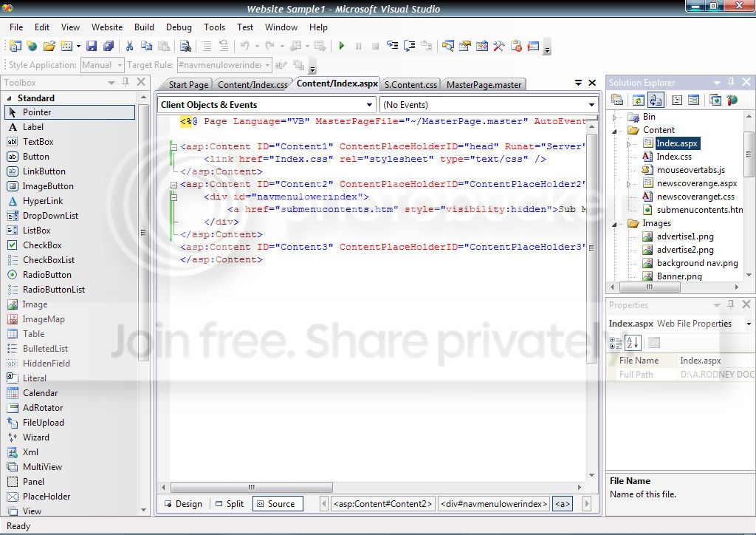Viewport: 756px width, 535px height.
Task: Click Alphabetical sort icon in Properties panel
Action: 632,343
